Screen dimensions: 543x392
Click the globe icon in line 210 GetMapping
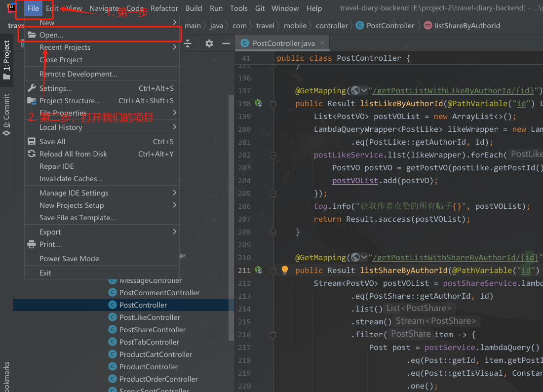[x=355, y=257]
